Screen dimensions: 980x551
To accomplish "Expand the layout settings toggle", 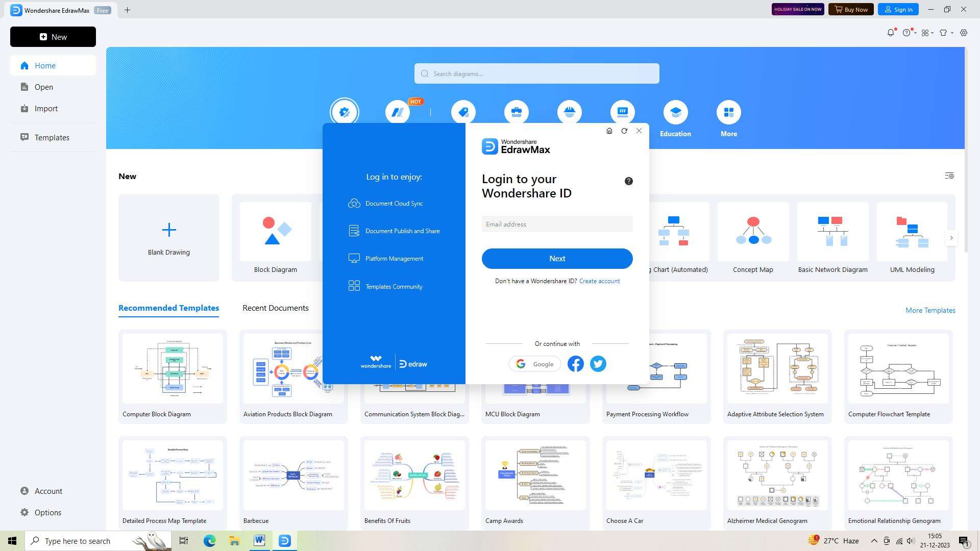I will tap(949, 176).
